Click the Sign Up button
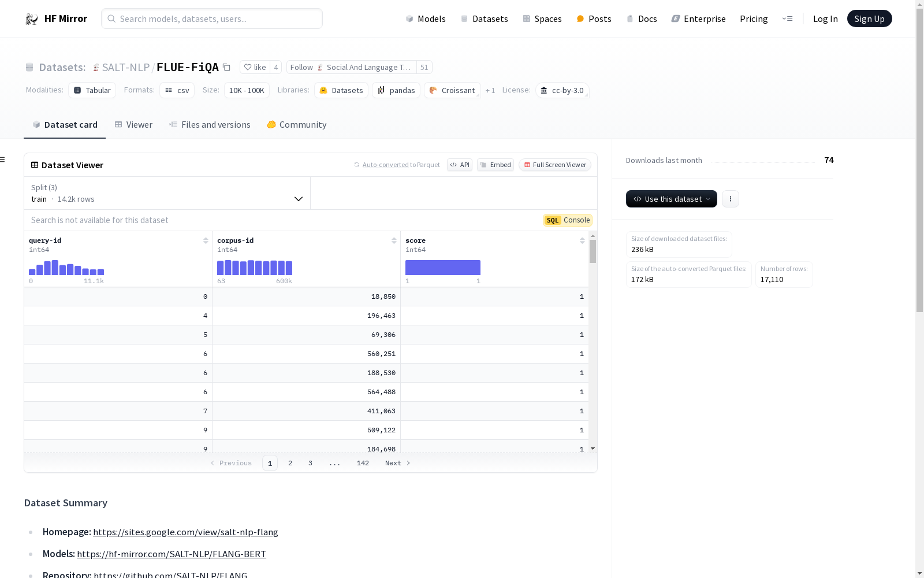Screen dimensions: 924x578 [x=869, y=18]
